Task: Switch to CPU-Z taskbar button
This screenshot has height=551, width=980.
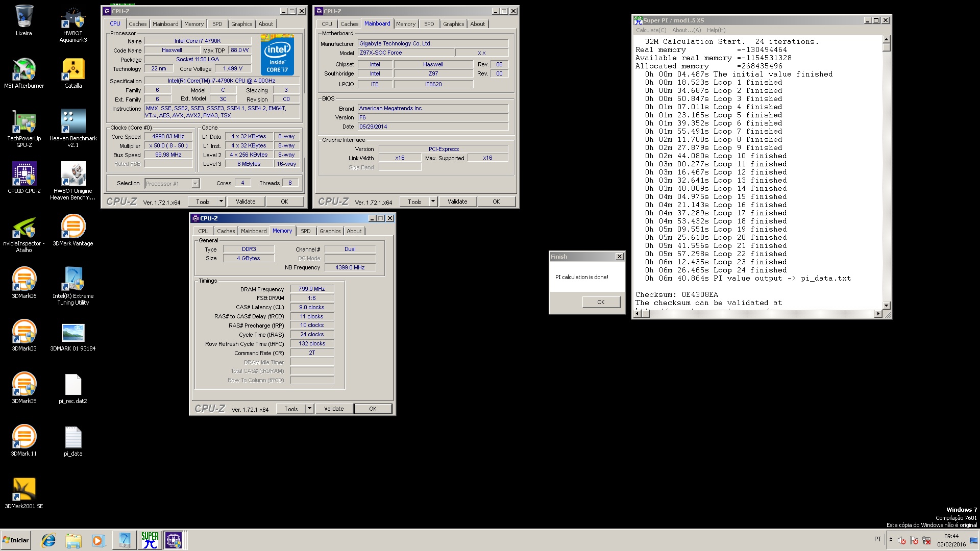Action: coord(174,540)
